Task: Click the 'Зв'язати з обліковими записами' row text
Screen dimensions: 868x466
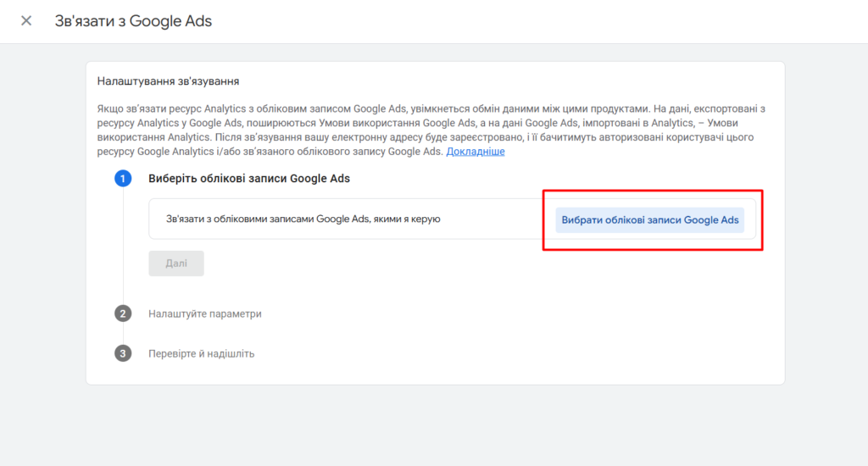Action: click(303, 219)
